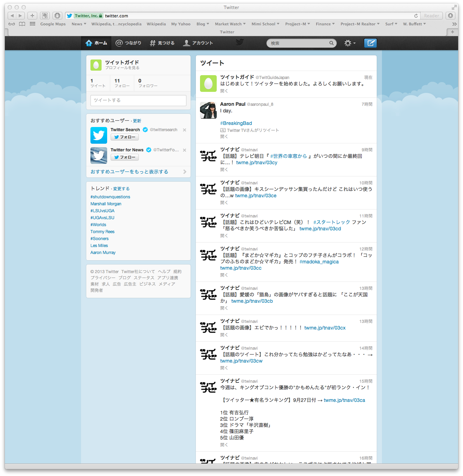Image resolution: width=463 pixels, height=476 pixels.
Task: Open the W. Buffett bookmarks dropdown
Action: tap(414, 24)
